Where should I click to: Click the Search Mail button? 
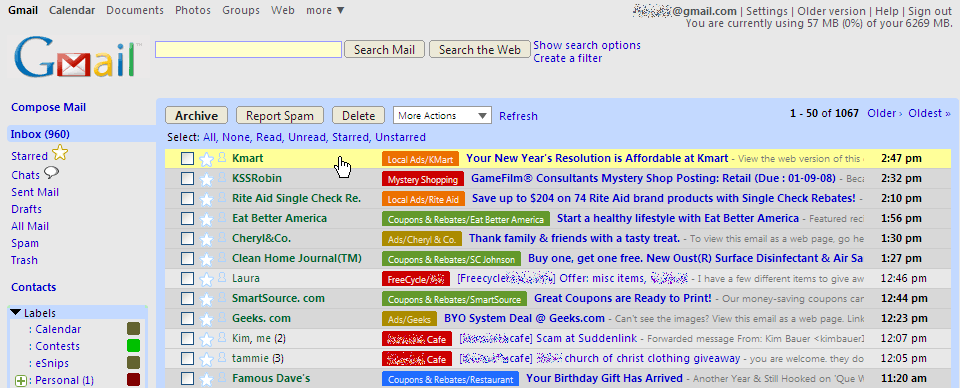[384, 50]
